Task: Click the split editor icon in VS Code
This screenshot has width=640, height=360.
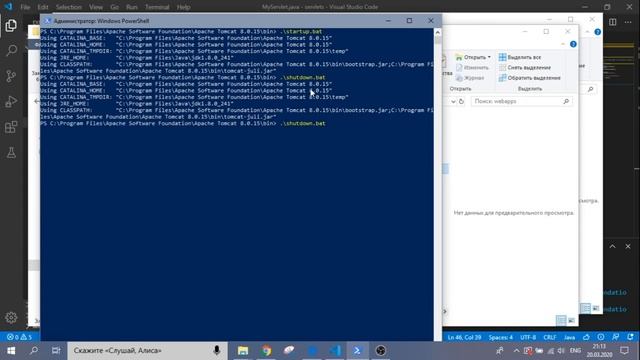Action: (613, 22)
